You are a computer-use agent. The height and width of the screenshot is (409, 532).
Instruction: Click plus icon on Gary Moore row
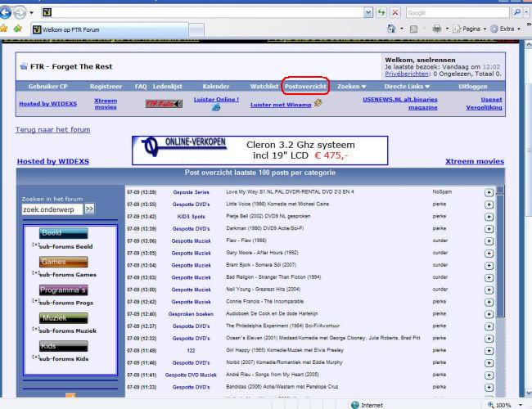489,254
